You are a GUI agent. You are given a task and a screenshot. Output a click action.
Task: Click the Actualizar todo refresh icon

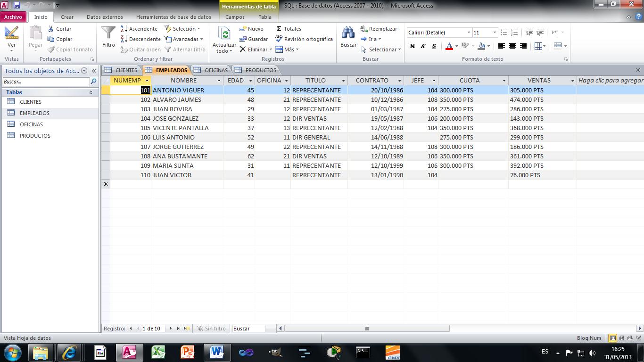pos(224,33)
